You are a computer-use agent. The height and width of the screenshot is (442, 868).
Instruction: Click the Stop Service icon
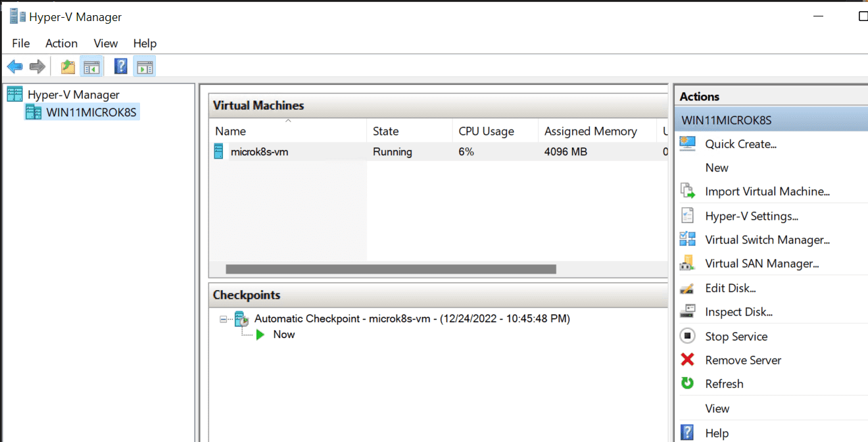tap(688, 336)
